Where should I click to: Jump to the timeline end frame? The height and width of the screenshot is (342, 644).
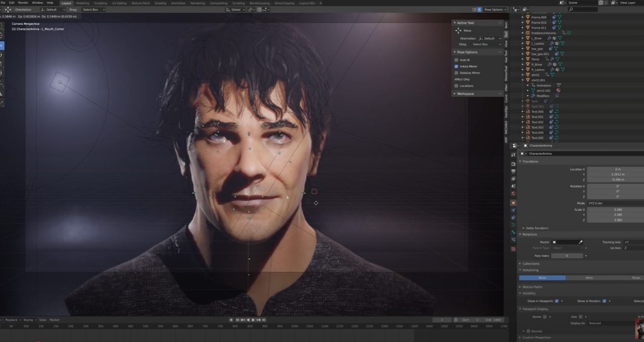click(x=264, y=320)
